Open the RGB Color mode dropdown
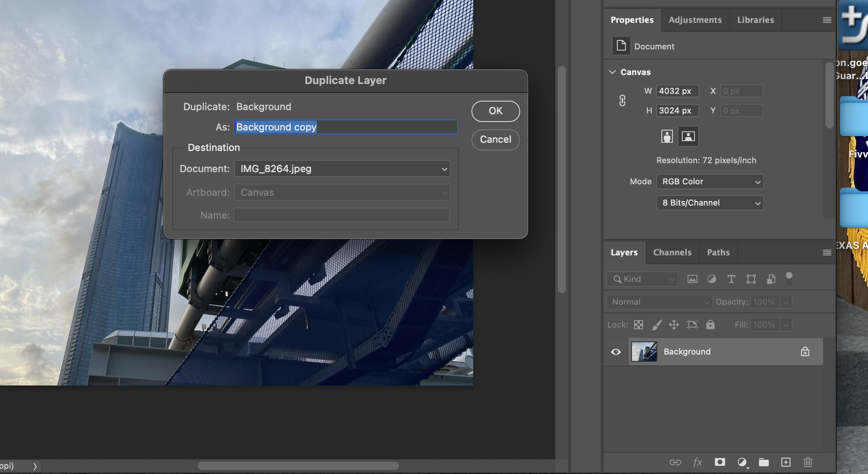The width and height of the screenshot is (868, 474). (x=710, y=182)
